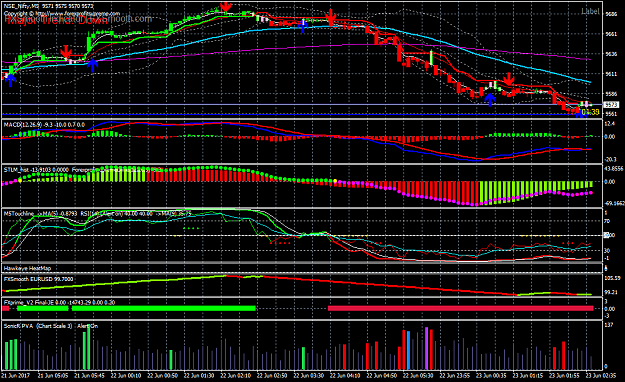625x382 pixels.
Task: Click the long red FXprime bar segment
Action: [x=461, y=308]
